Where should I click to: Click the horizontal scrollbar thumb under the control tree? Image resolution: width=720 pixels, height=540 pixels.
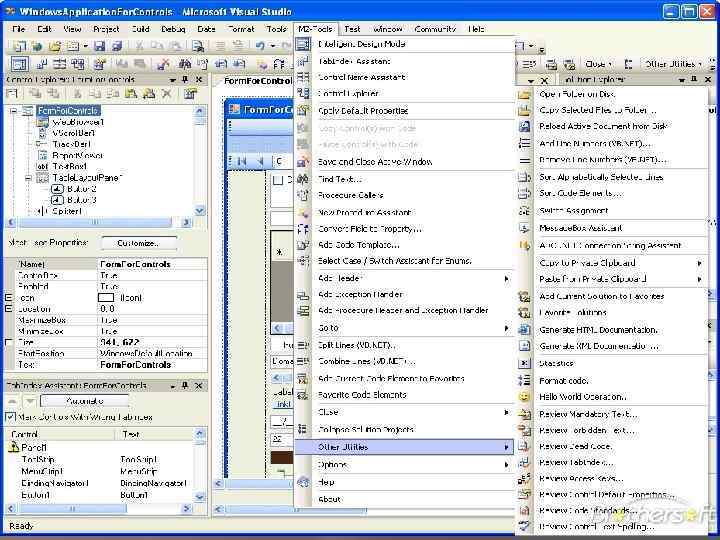click(95, 223)
